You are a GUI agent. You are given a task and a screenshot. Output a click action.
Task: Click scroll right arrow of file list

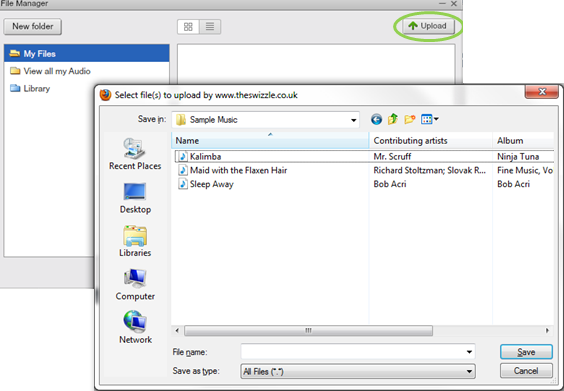tap(547, 330)
